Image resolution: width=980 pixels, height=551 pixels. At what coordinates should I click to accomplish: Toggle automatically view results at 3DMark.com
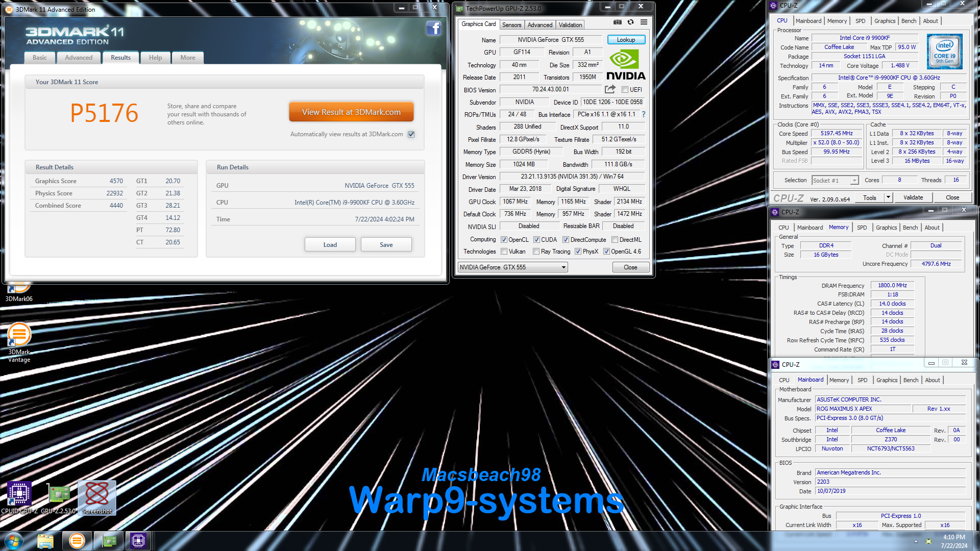click(x=411, y=134)
